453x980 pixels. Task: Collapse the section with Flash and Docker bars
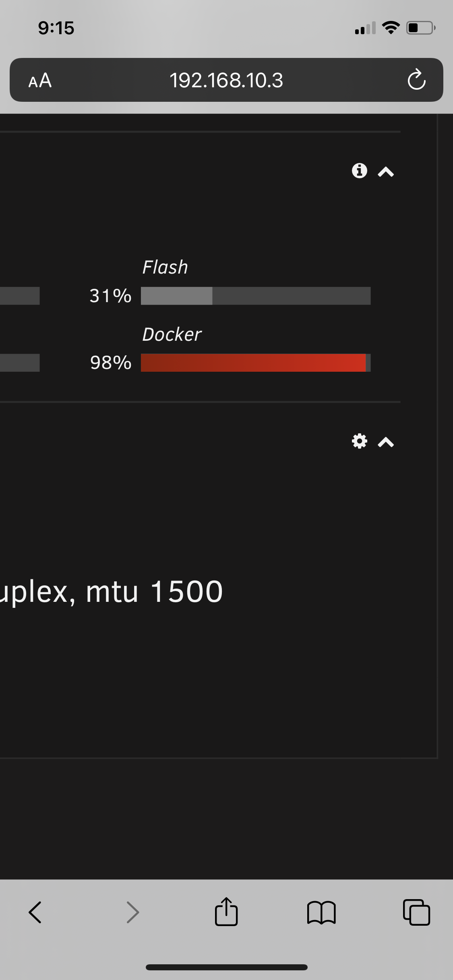point(386,172)
